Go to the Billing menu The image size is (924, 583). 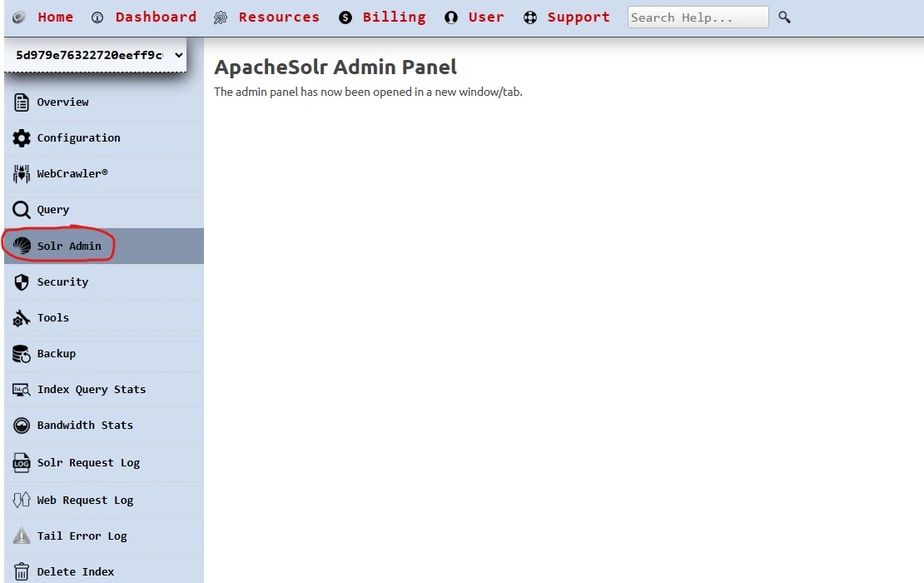[x=393, y=17]
